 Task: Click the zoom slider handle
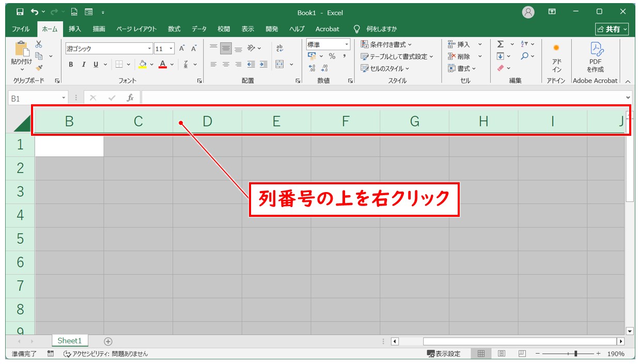tap(576, 354)
